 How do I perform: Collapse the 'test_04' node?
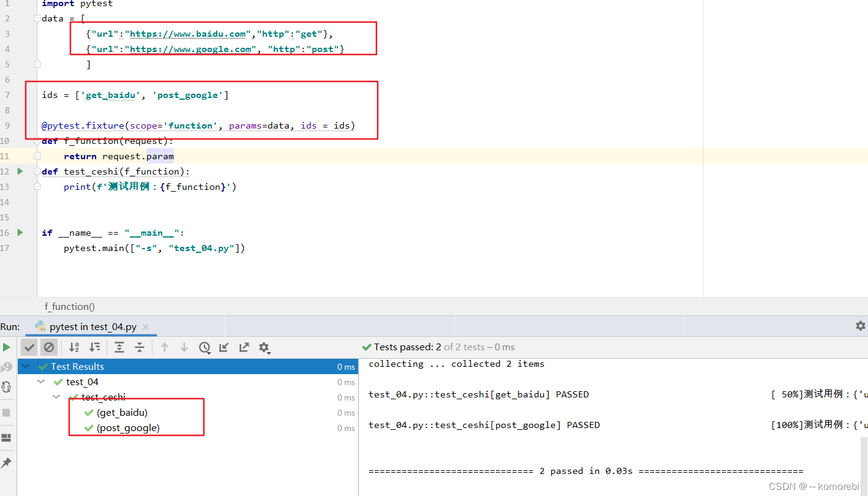(41, 381)
